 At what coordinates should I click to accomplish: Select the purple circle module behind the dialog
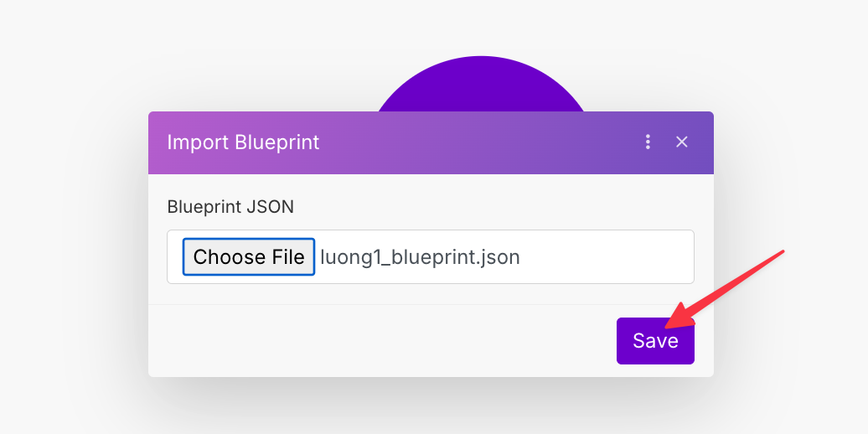click(481, 84)
